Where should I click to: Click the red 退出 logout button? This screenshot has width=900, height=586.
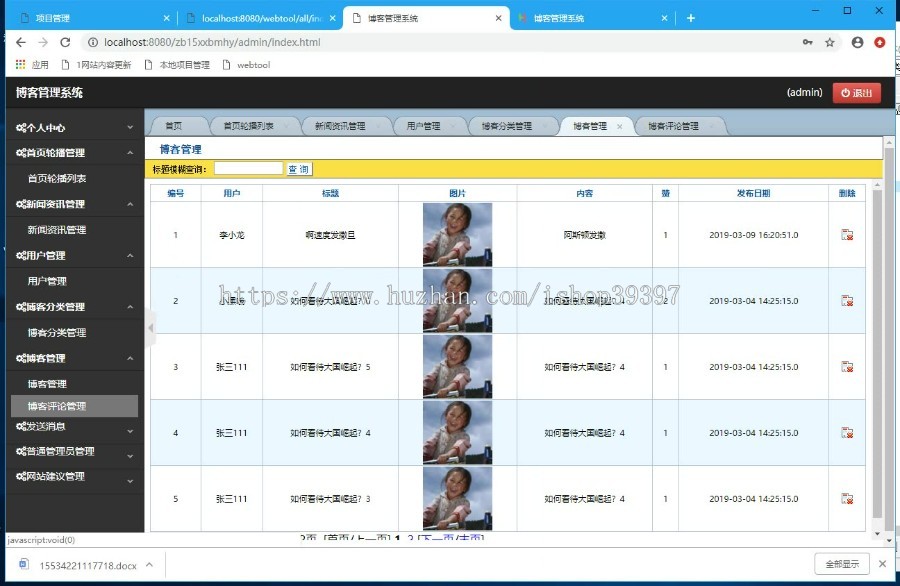[x=856, y=92]
